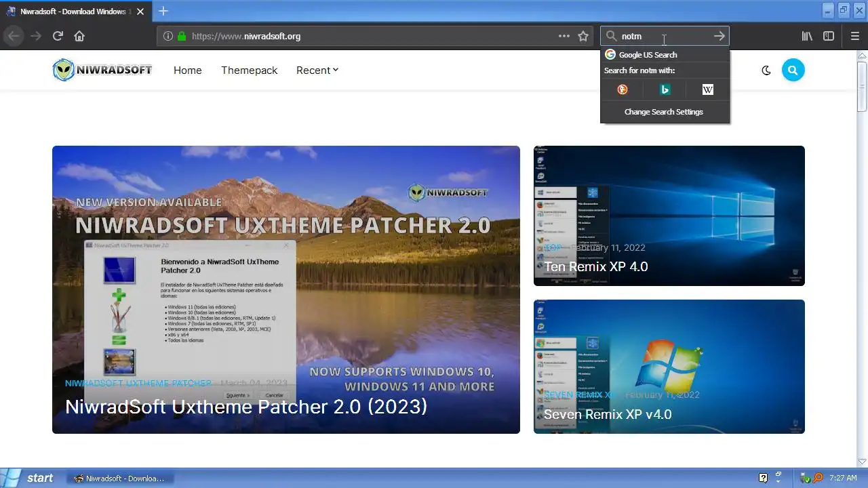868x488 pixels.
Task: Open the Library bookshelf icon
Action: [x=807, y=36]
